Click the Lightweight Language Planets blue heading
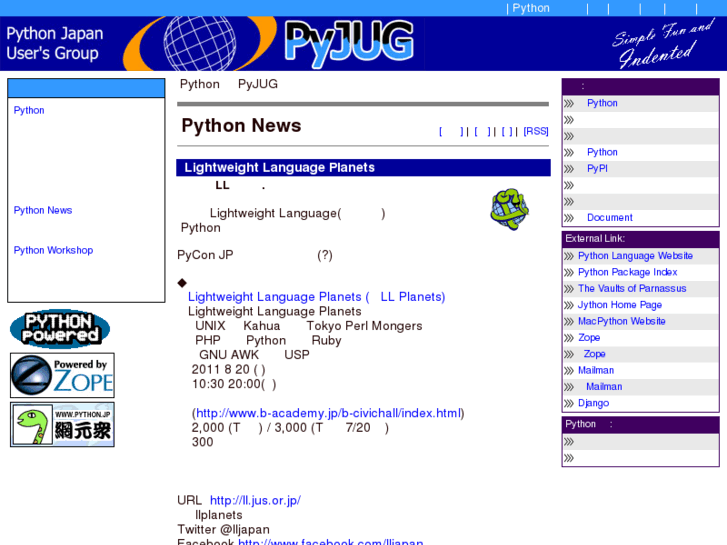The image size is (727, 545). click(x=364, y=167)
